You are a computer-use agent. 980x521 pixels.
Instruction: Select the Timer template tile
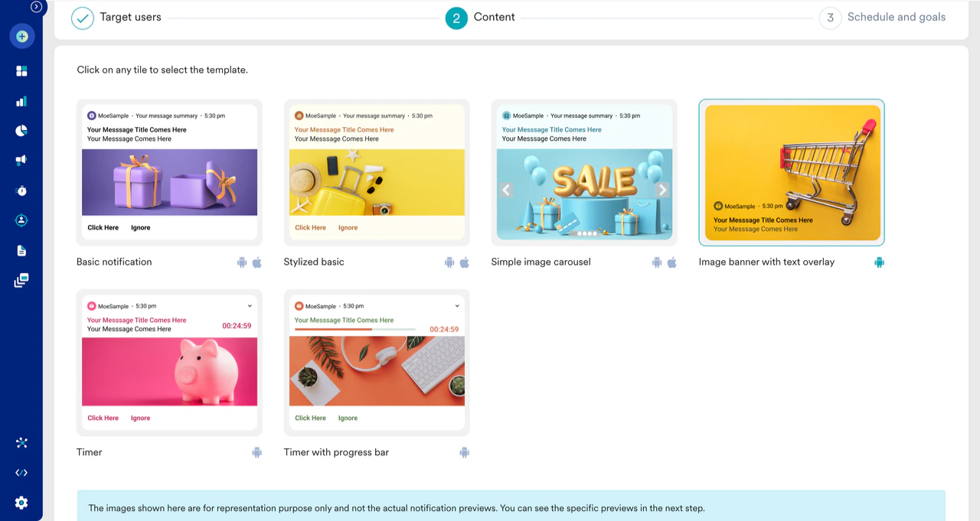[169, 363]
